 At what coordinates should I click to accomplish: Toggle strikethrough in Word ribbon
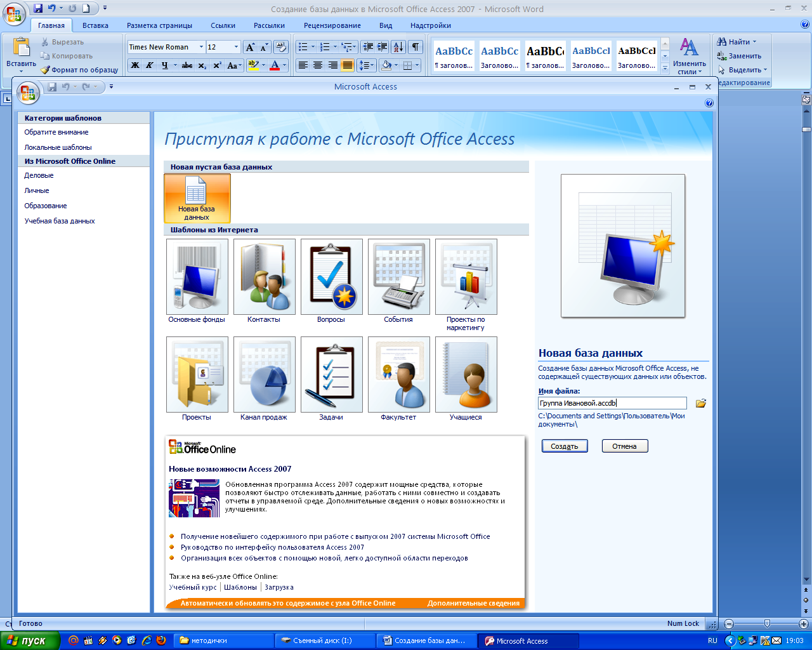point(187,65)
